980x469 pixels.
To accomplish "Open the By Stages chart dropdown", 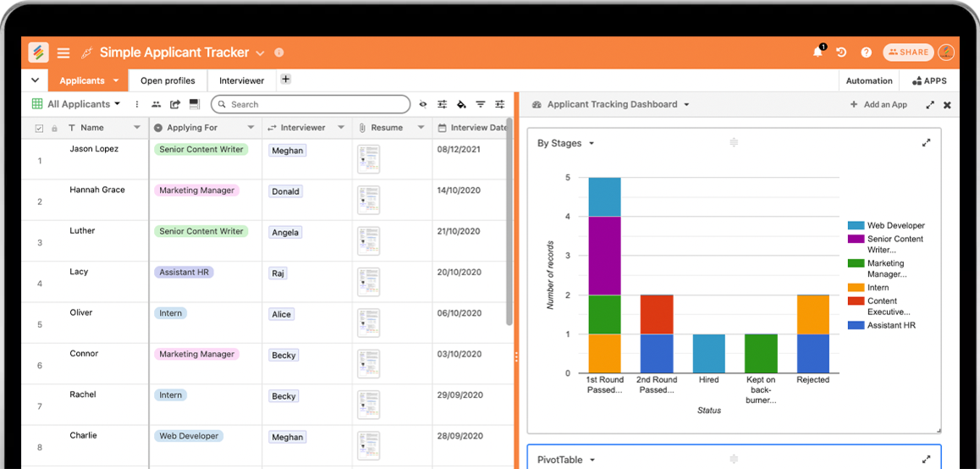I will pyautogui.click(x=592, y=144).
